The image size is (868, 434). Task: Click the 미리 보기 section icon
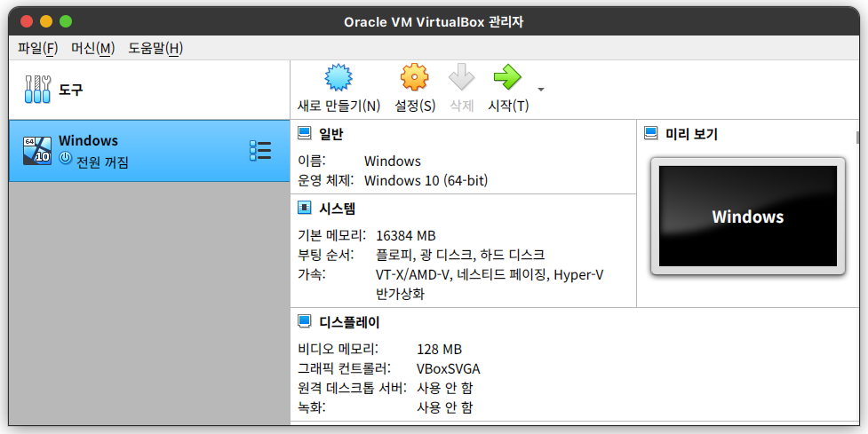[651, 133]
